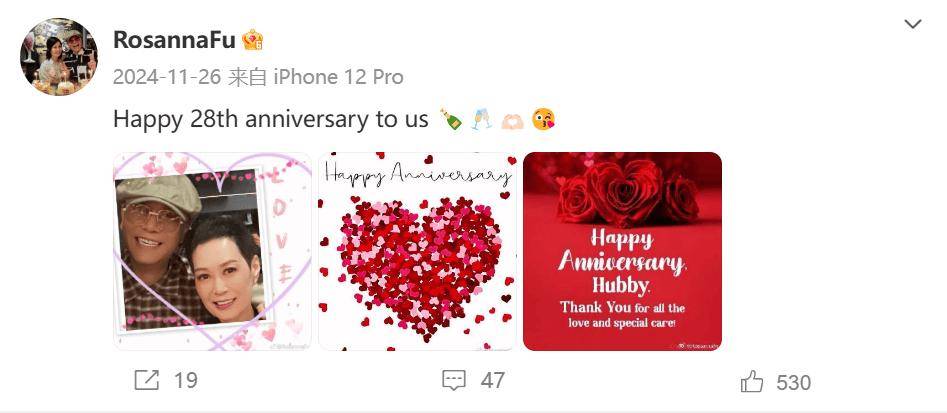Open the 2024-11-26 post timestamp
This screenshot has height=413, width=947.
(x=167, y=77)
